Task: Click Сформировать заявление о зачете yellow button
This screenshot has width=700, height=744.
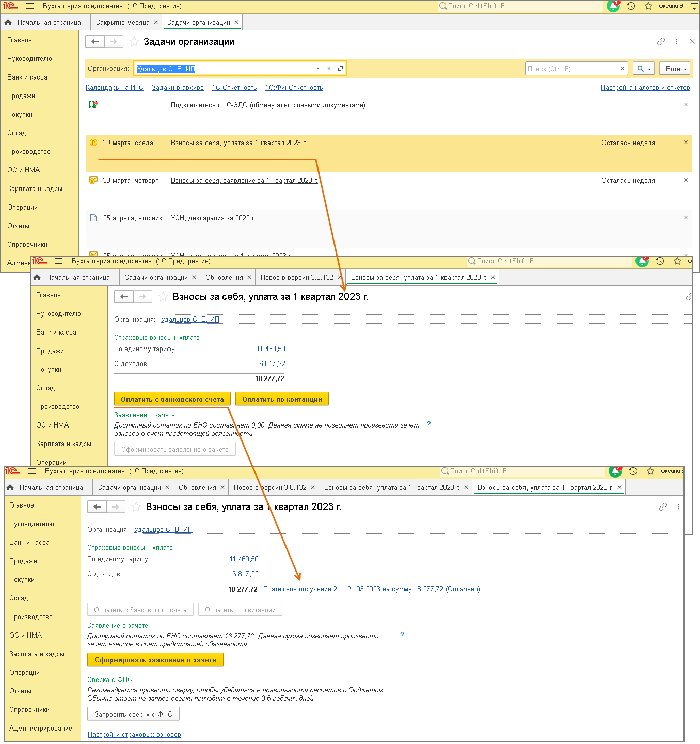Action: [155, 660]
